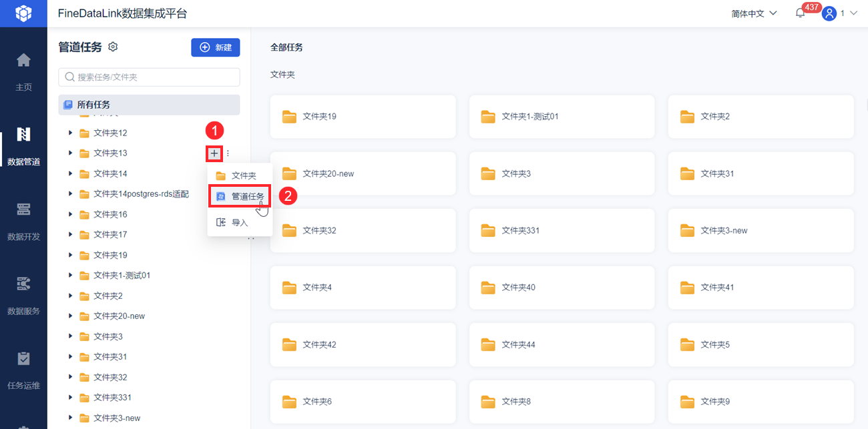Screen dimensions: 868x429
Task: Click folder icon on 文件夹40 card
Action: point(488,288)
